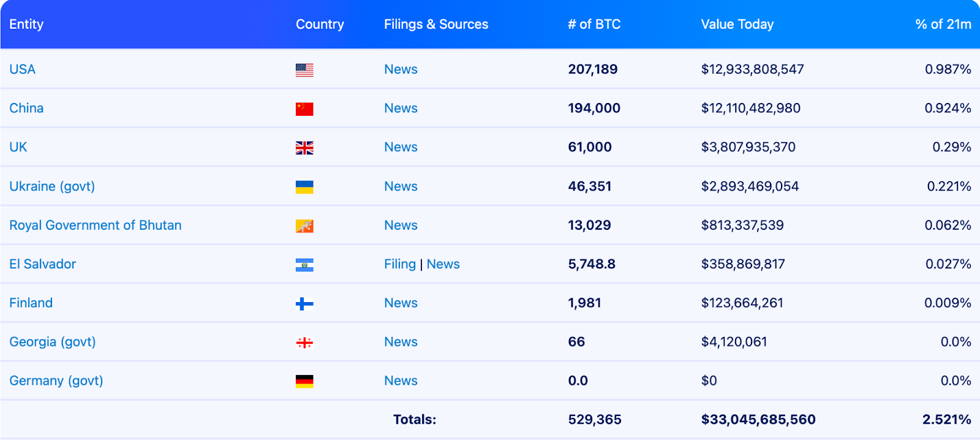Click the % of 21m column header
Screen dimensions: 980x440
pyautogui.click(x=943, y=25)
